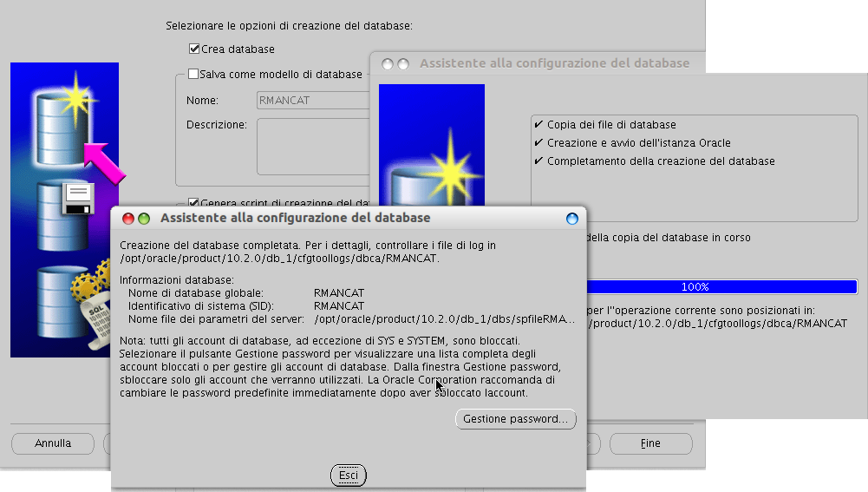Viewport: 868px width, 492px height.
Task: Click 'della copia del database in corso' status text
Action: click(669, 237)
